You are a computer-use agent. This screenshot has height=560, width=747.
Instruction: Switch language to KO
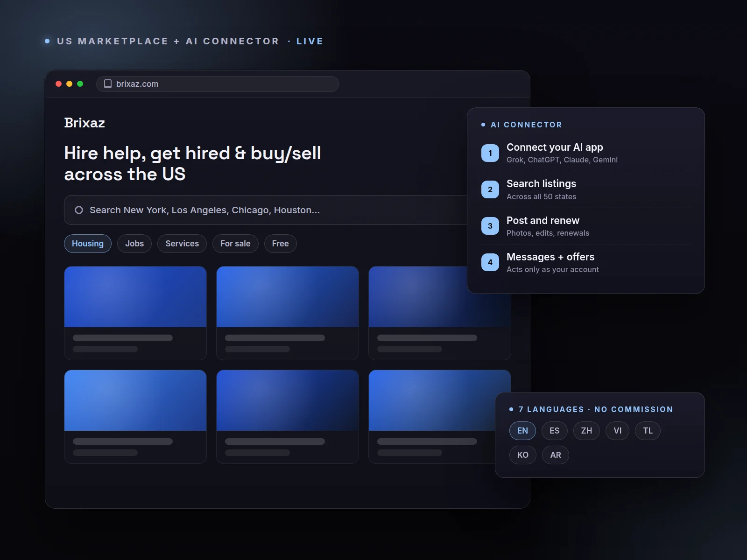pyautogui.click(x=523, y=455)
